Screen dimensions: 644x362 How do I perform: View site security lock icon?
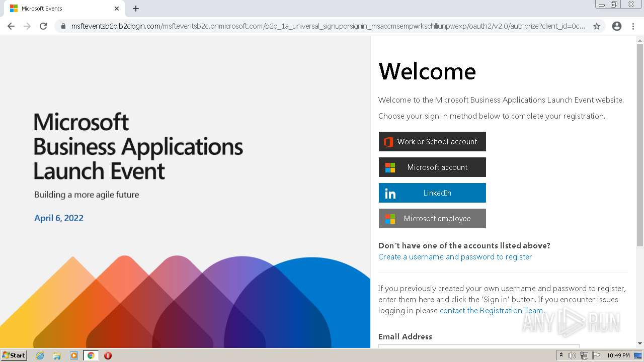point(63,26)
